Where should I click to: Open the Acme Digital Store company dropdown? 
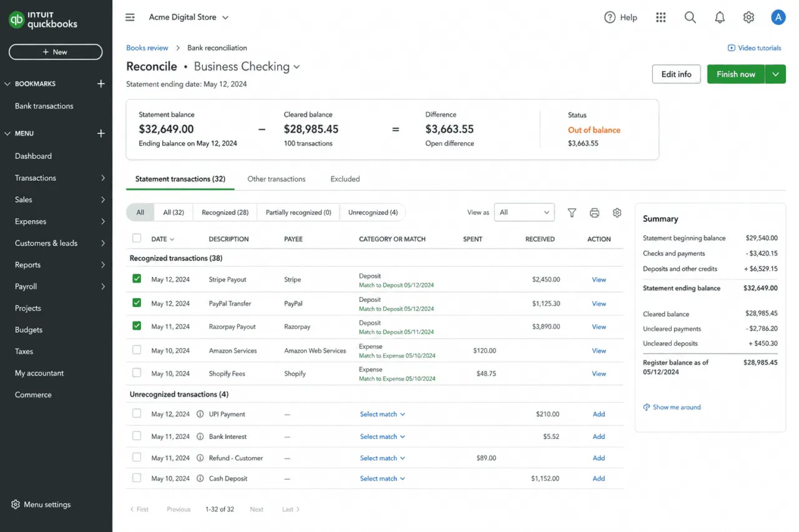tap(189, 17)
